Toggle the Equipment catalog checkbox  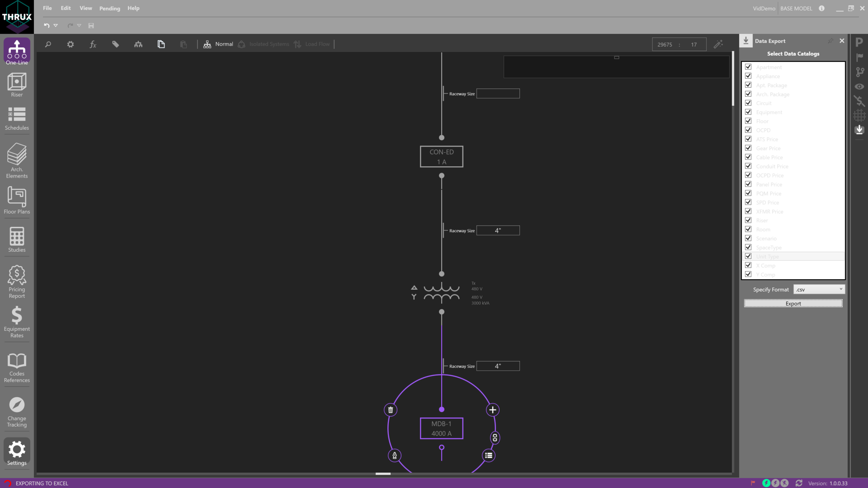[x=748, y=112]
